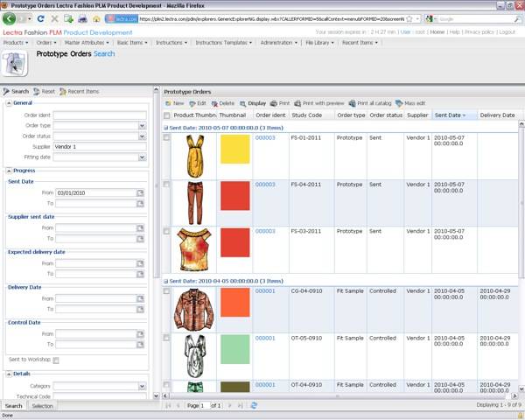Open order 000003 link for FS-01-2011

pos(265,137)
